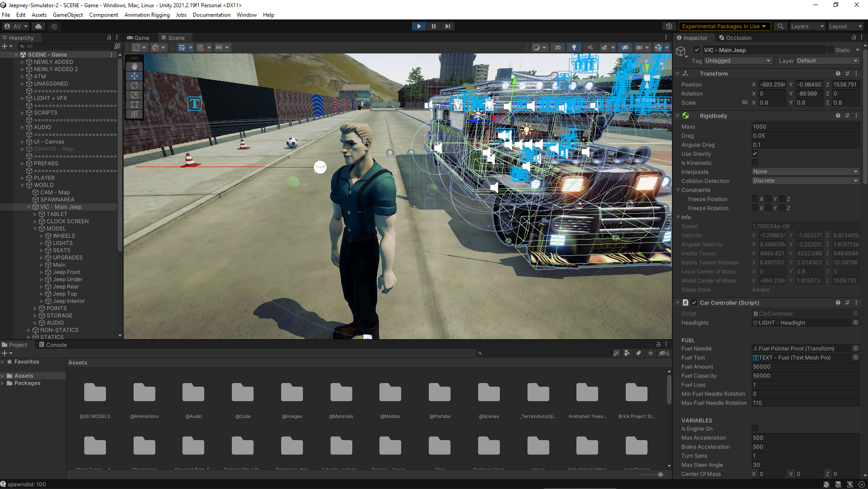Toggle 2D view mode in Scene

point(557,48)
